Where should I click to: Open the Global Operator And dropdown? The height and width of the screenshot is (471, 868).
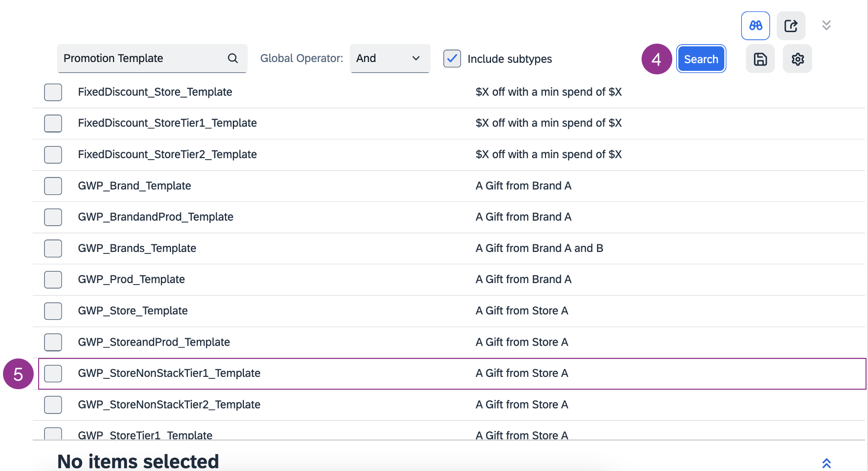pos(389,59)
